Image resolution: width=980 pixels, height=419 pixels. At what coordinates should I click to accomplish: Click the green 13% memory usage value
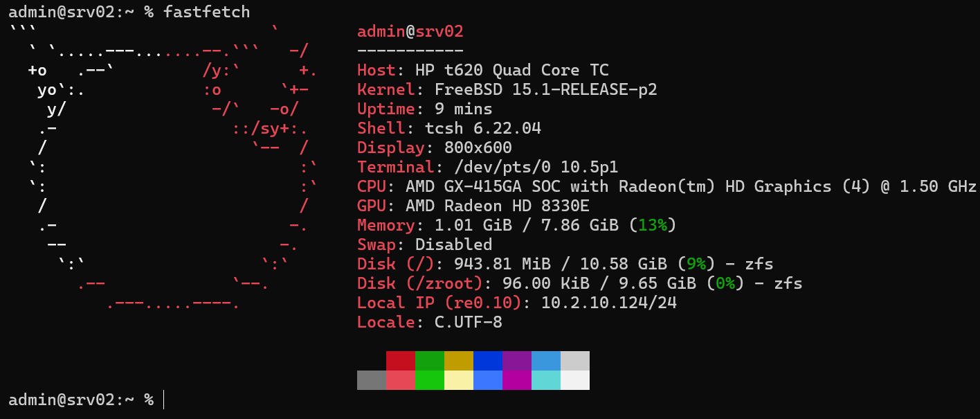click(x=653, y=225)
